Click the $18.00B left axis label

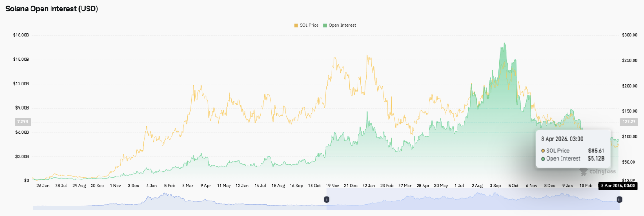point(21,35)
